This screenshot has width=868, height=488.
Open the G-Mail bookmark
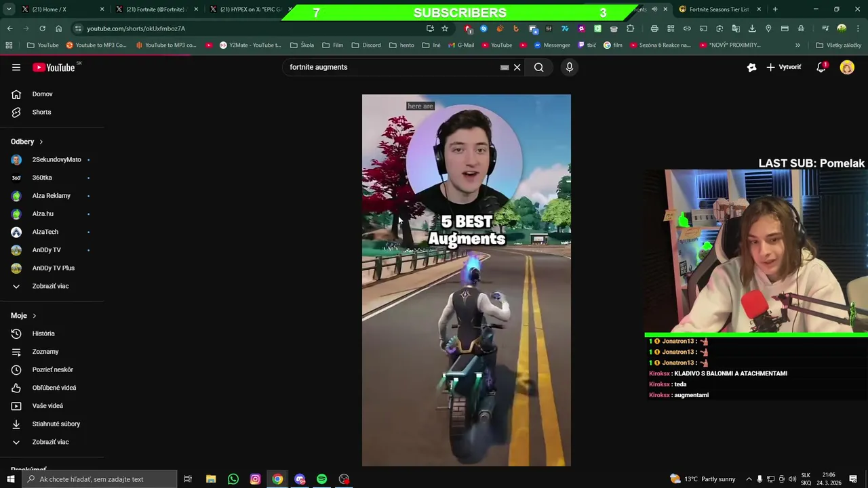tap(460, 45)
